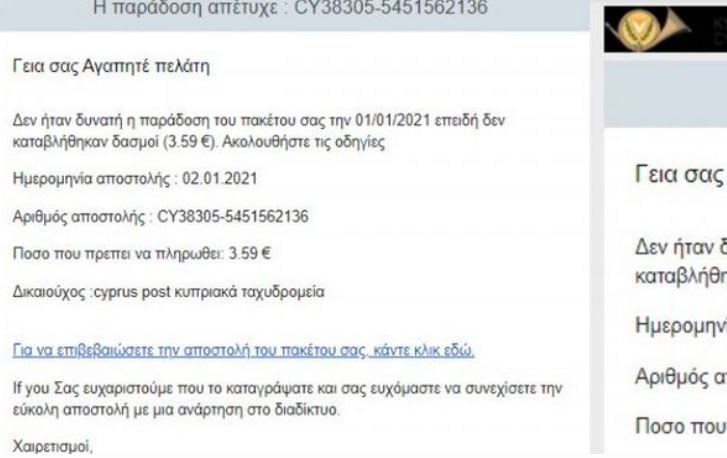Click 'Ημερομηνί' text in right preview panel
The height and width of the screenshot is (458, 727).
click(x=680, y=325)
